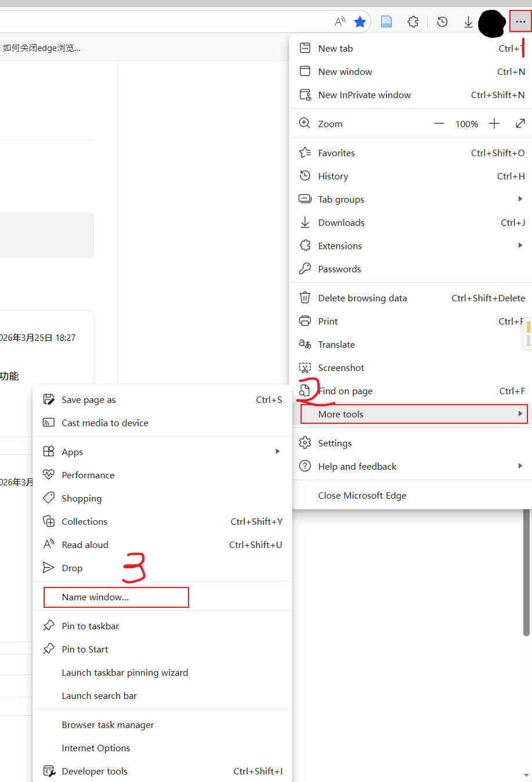Viewport: 532px width, 782px height.
Task: Choose Close Microsoft Edge
Action: [411, 495]
